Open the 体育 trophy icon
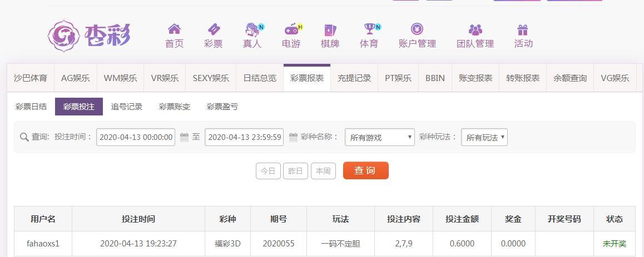The image size is (644, 257). pyautogui.click(x=370, y=29)
